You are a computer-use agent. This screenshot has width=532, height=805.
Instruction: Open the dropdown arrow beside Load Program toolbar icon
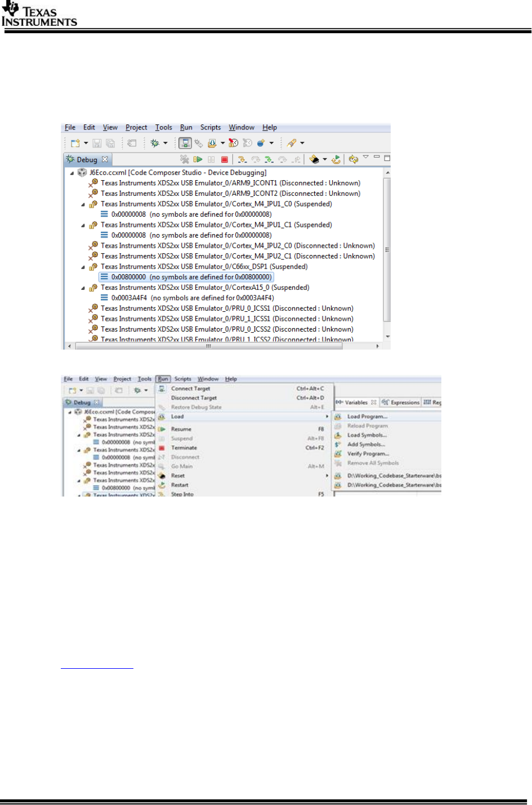pos(223,144)
